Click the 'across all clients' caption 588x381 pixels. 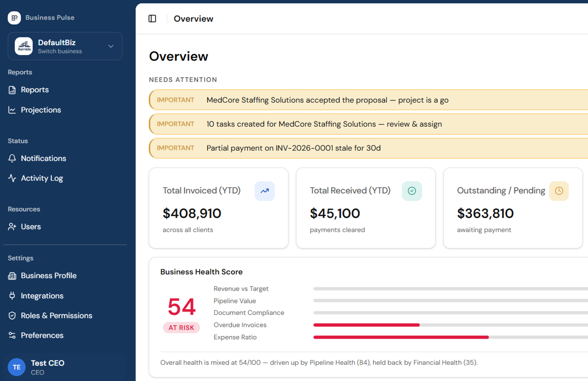(188, 230)
